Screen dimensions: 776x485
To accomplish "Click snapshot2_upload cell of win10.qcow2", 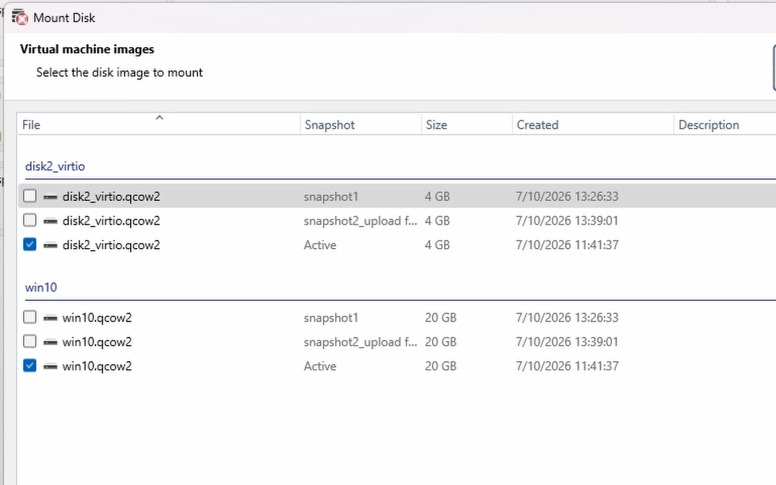I will (x=360, y=342).
